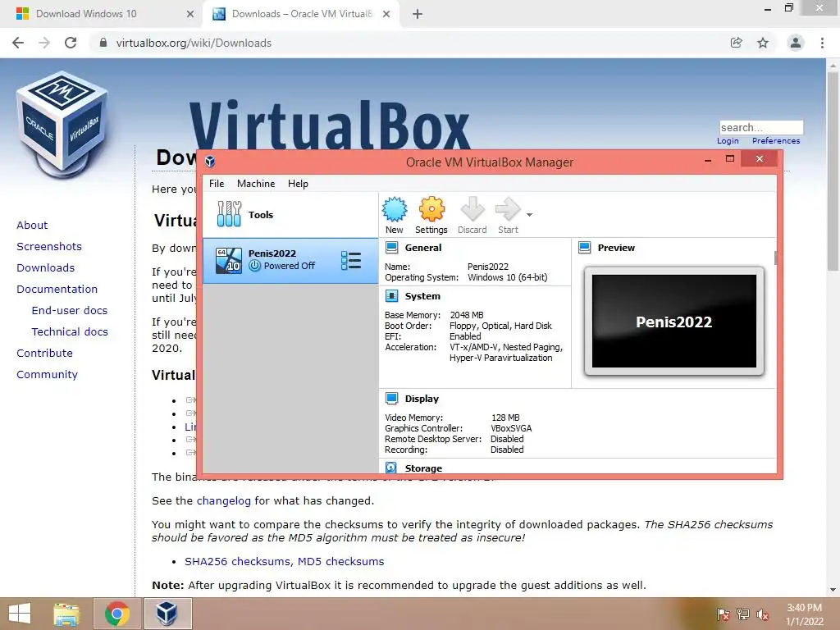This screenshot has width=840, height=630.
Task: Open the Community sidebar link
Action: (x=47, y=374)
